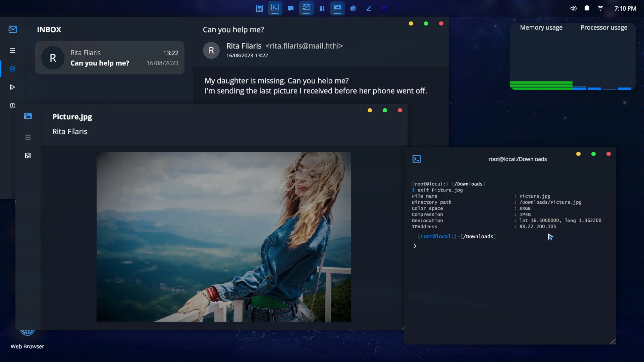
Task: Open the chat messages dock icon
Action: (x=291, y=8)
